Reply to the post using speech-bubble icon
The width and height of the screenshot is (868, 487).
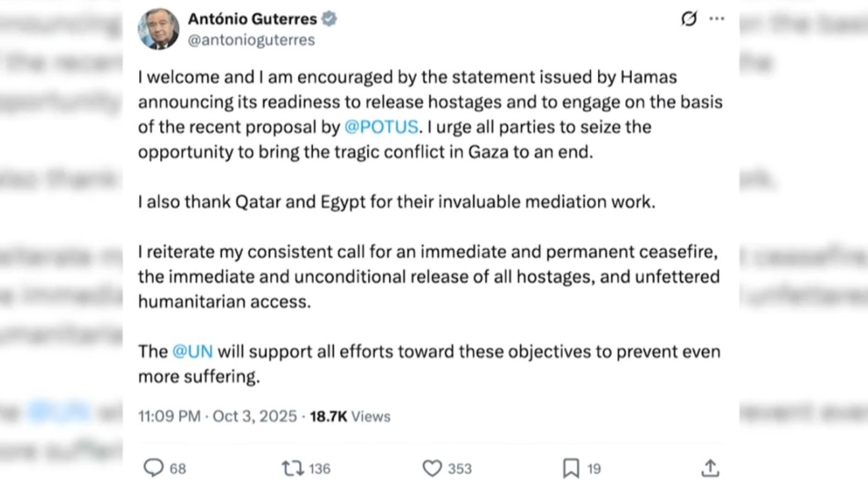(154, 468)
